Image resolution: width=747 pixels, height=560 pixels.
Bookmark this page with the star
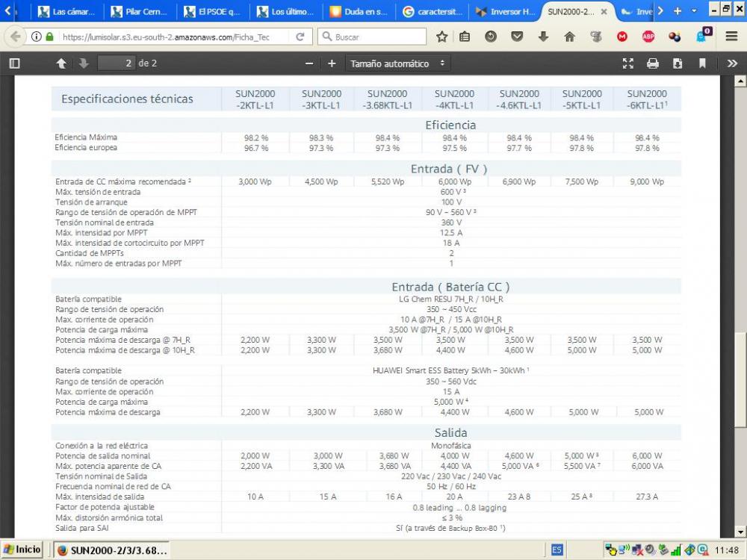click(x=442, y=37)
